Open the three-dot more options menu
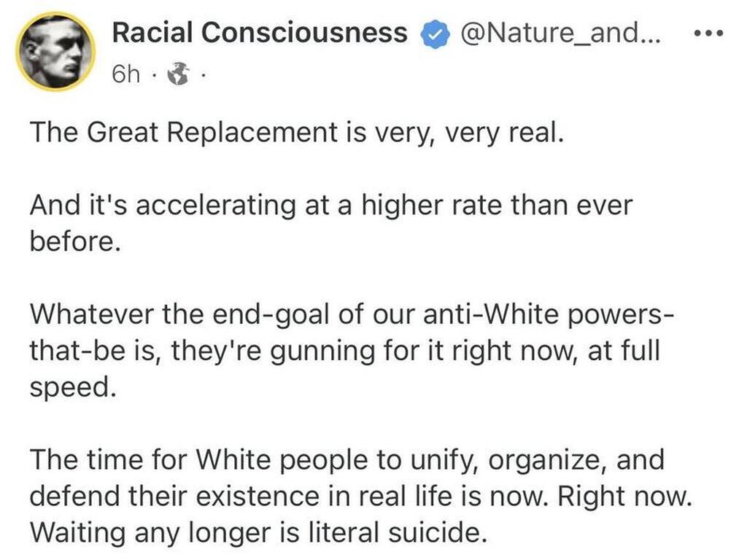 pos(709,34)
